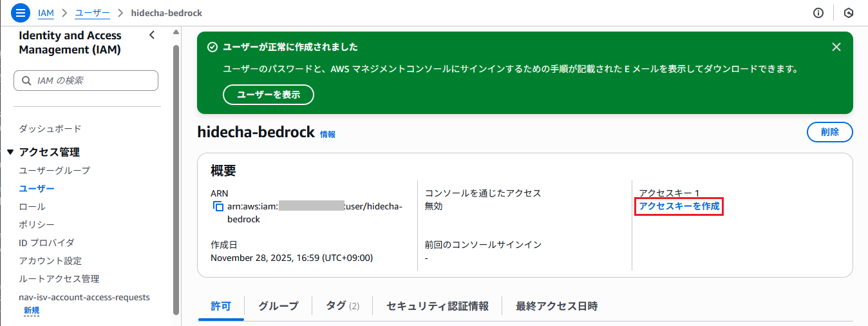Screen dimensions: 868x326
Task: Open ルートアクセス管理 in the sidebar
Action: [x=59, y=279]
